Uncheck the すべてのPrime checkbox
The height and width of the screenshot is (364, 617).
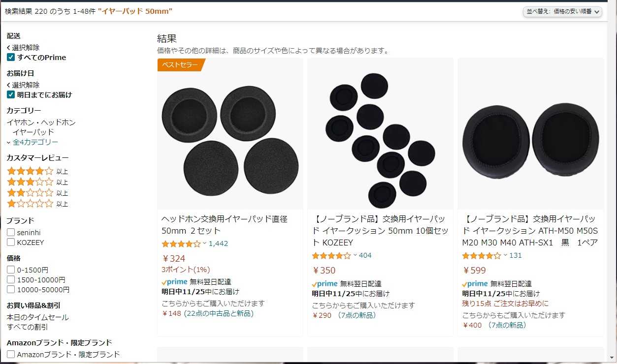tap(11, 58)
